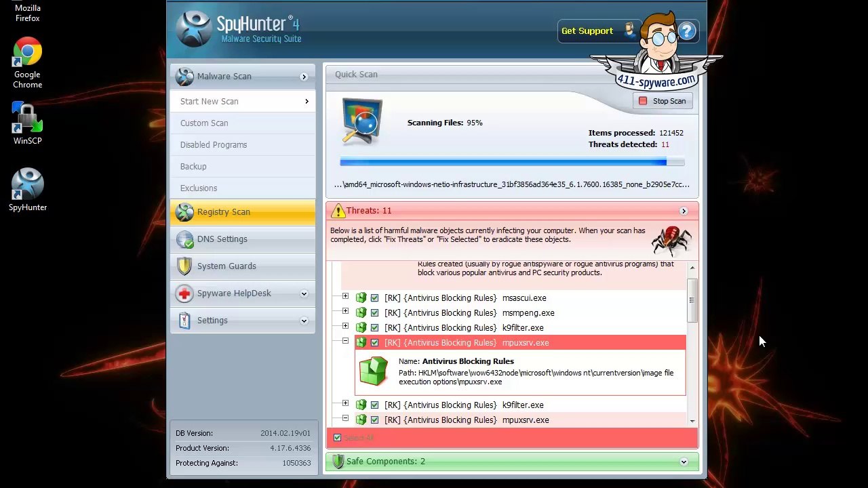
Task: Click Items processed value 121452
Action: pos(671,134)
